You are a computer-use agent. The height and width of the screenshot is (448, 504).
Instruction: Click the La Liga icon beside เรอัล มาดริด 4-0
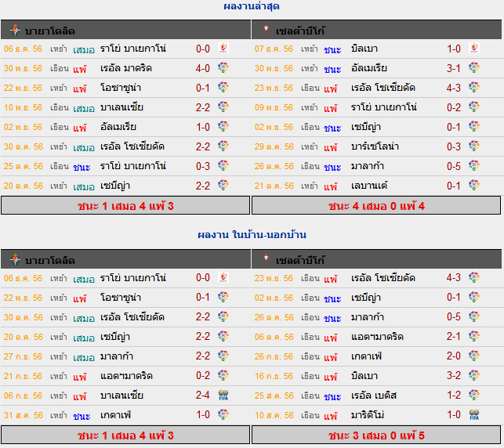click(223, 68)
